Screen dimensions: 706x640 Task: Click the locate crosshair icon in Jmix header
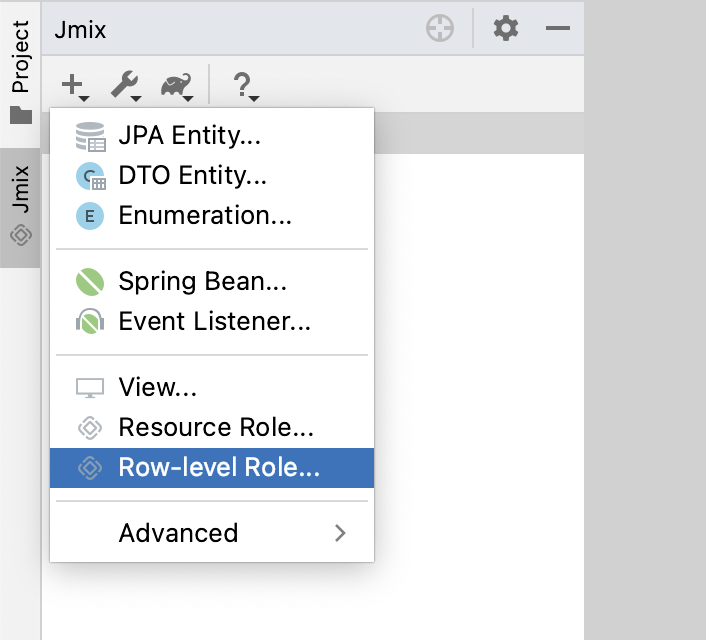coord(440,29)
